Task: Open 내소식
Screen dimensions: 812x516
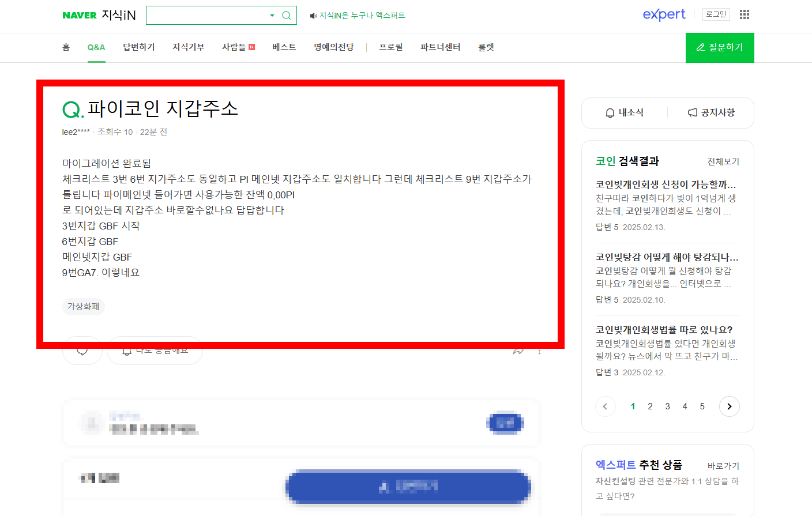Action: point(625,113)
